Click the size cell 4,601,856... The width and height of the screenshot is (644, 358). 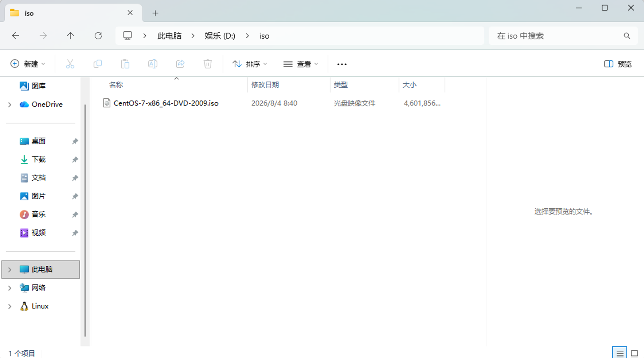422,103
